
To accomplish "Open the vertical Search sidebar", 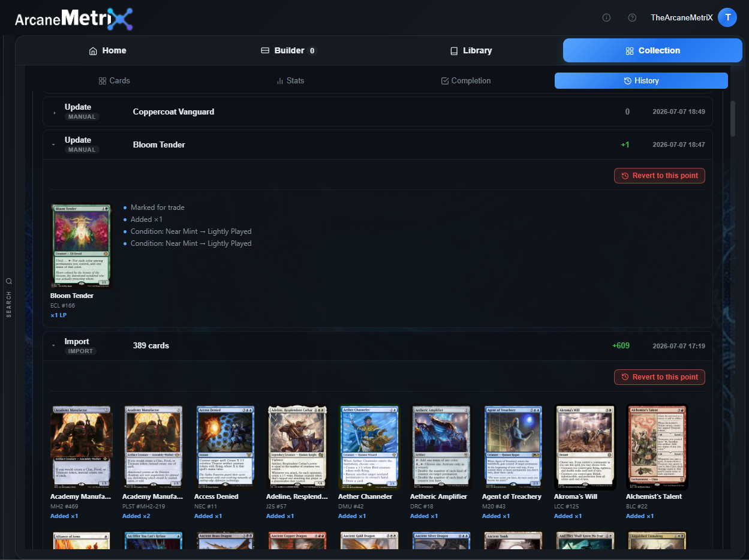I will click(x=8, y=297).
